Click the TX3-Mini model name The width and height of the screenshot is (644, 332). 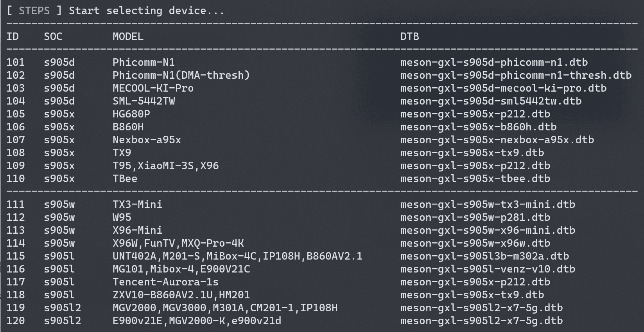click(x=138, y=204)
